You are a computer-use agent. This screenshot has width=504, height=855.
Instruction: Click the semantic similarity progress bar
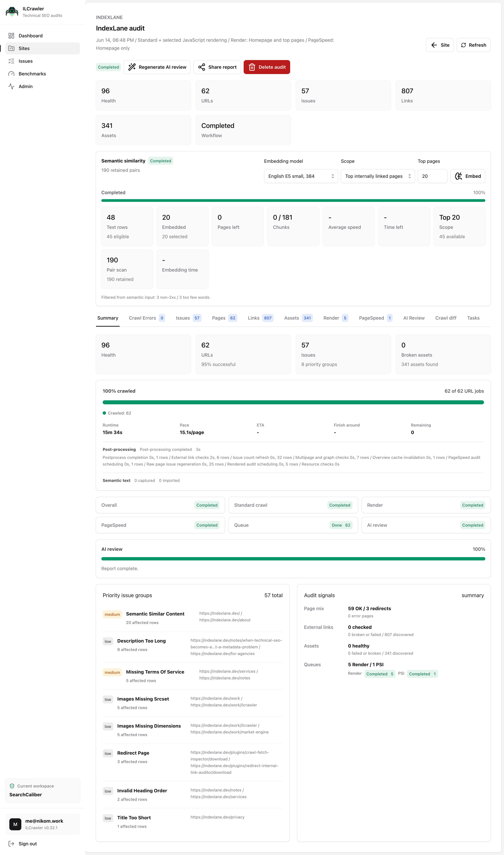pos(293,200)
